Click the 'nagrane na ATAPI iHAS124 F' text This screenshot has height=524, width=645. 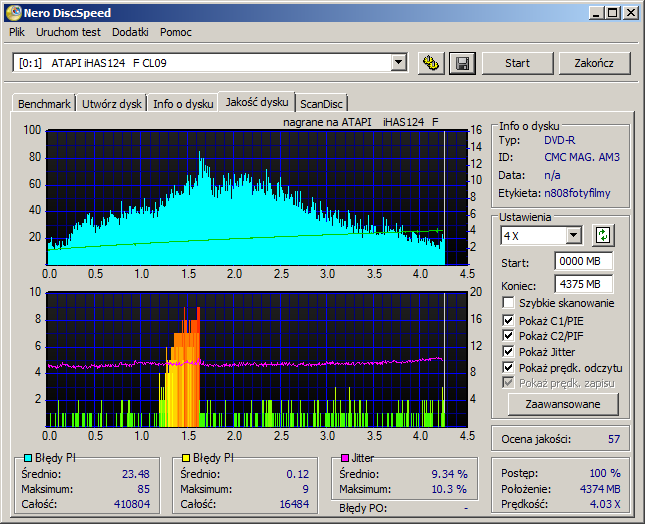pyautogui.click(x=361, y=122)
